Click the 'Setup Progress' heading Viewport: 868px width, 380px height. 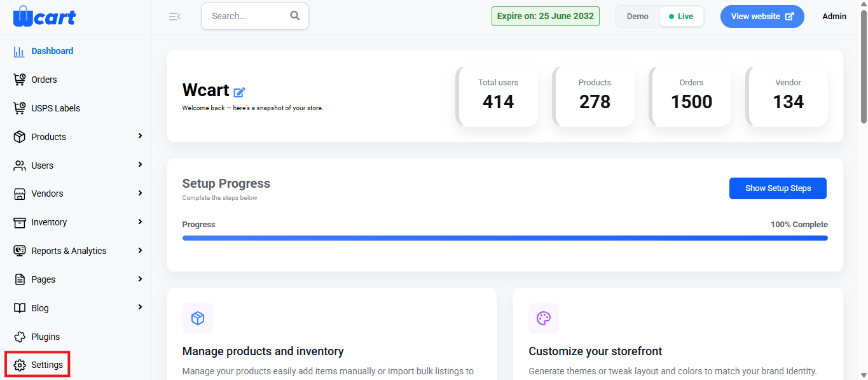coord(226,183)
